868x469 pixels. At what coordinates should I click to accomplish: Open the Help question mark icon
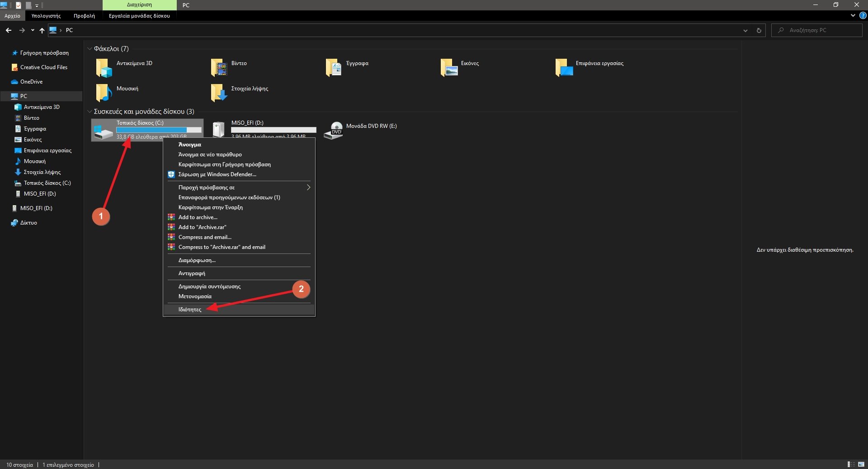[x=863, y=15]
